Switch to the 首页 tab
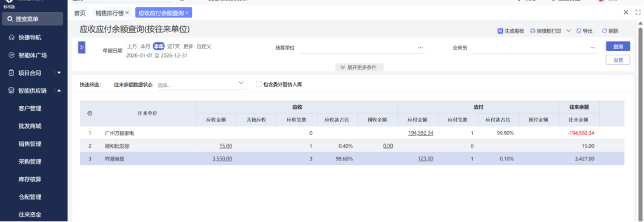The height and width of the screenshot is (222, 644). [x=80, y=13]
